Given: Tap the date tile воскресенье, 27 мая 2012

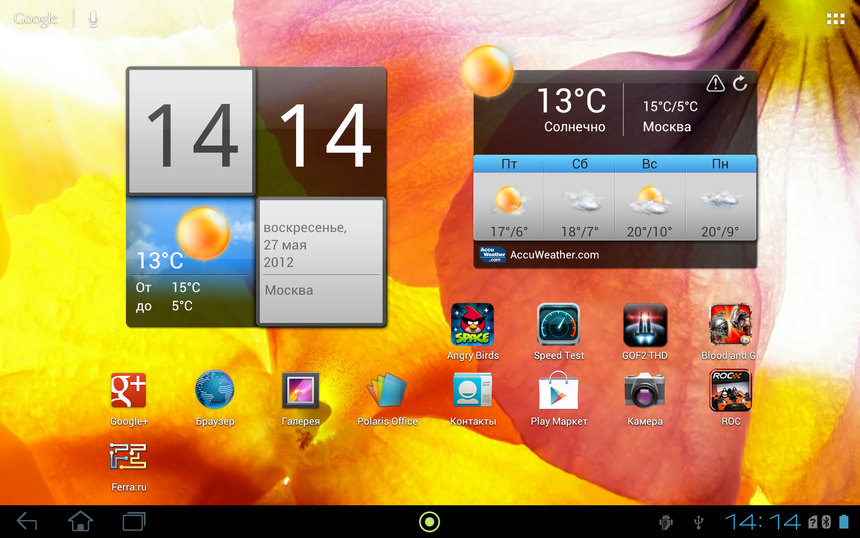Looking at the screenshot, I should click(321, 262).
